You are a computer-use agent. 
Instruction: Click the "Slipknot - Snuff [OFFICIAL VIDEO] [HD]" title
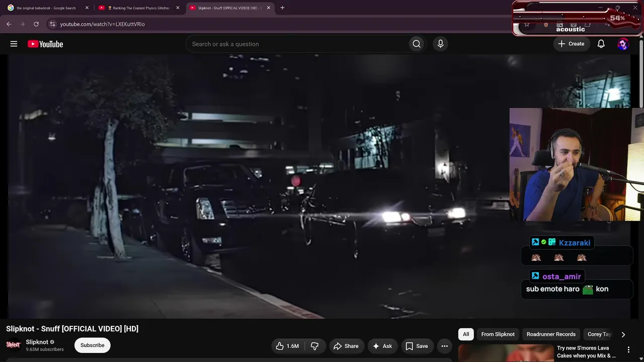(x=72, y=329)
